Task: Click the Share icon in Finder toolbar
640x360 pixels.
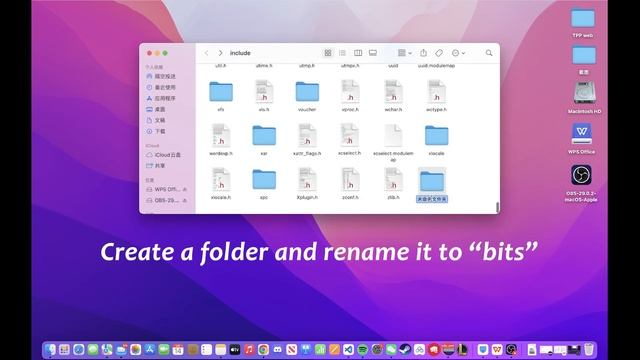Action: pos(424,53)
